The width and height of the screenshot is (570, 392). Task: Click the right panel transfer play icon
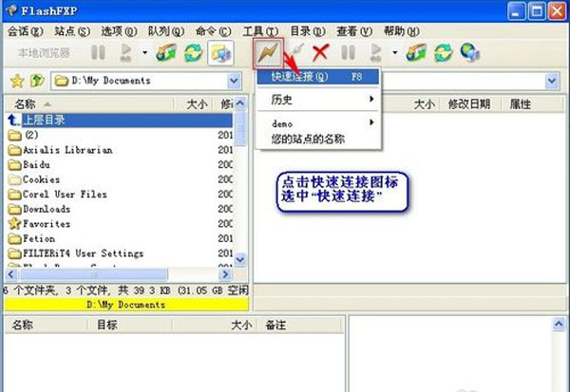(x=376, y=53)
